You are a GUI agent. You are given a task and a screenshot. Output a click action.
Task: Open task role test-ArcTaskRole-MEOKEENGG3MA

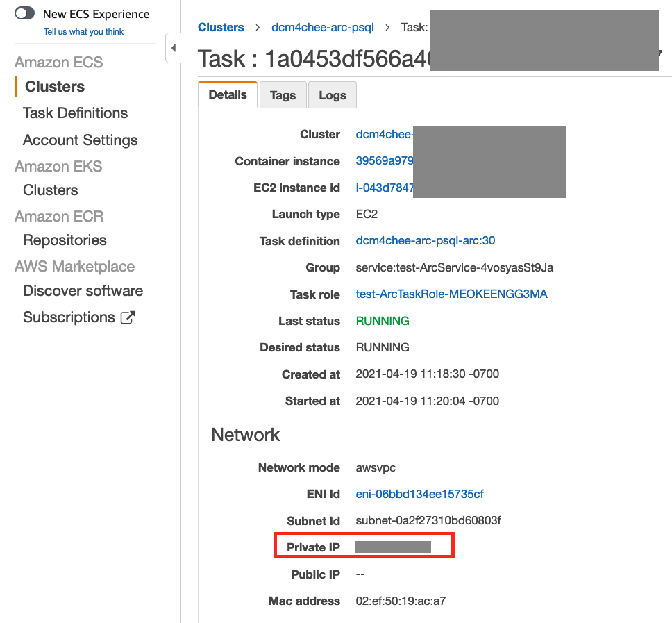[452, 294]
